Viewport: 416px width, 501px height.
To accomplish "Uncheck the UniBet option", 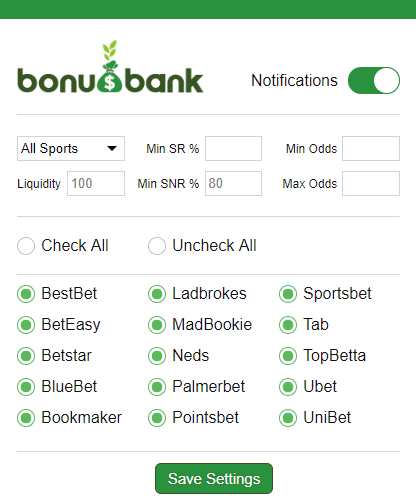I will (x=288, y=418).
